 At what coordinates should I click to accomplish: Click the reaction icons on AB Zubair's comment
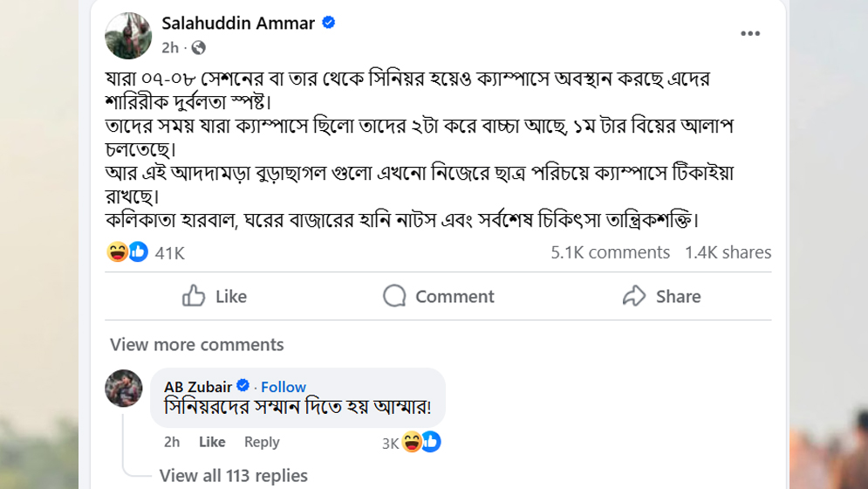pyautogui.click(x=420, y=443)
